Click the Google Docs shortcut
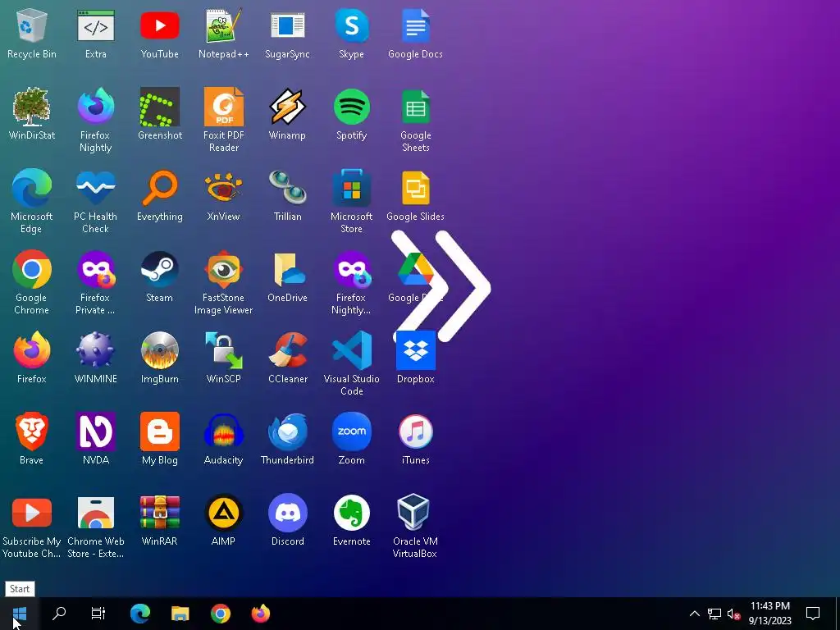Screen dimensions: 840x630 pos(416,25)
